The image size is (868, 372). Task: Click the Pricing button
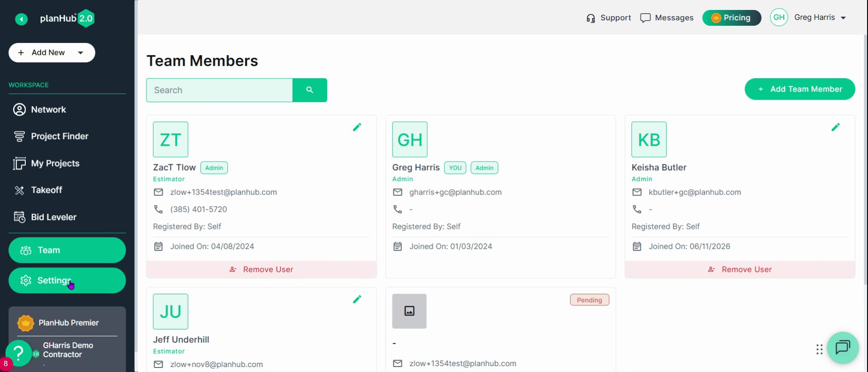click(x=731, y=18)
